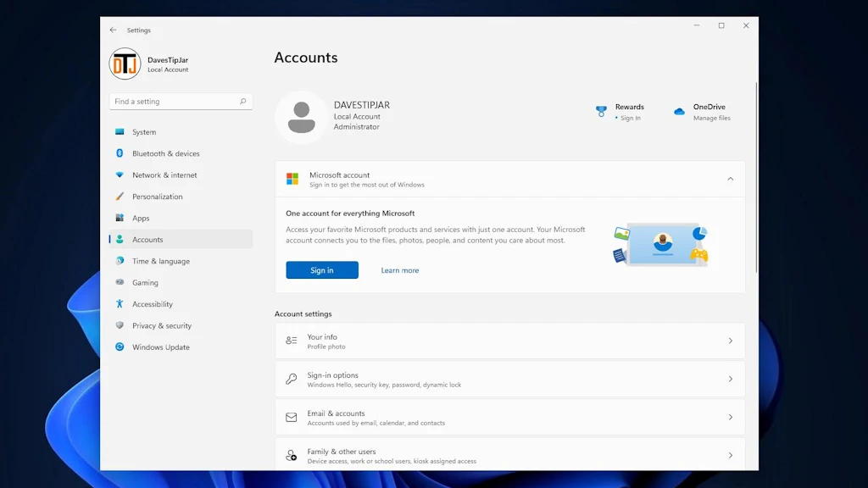This screenshot has height=488, width=868.
Task: Click the Email & accounts envelope icon
Action: tap(292, 417)
